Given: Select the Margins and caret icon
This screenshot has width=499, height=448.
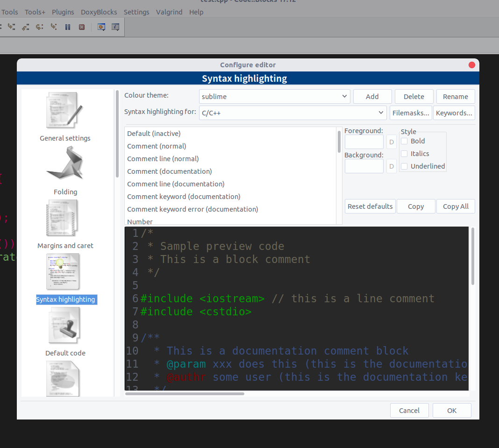Looking at the screenshot, I should [63, 218].
